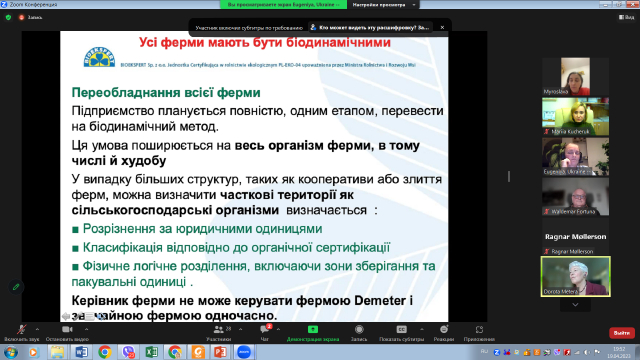
Task: Toggle Show Subtitles CC button
Action: (402, 329)
